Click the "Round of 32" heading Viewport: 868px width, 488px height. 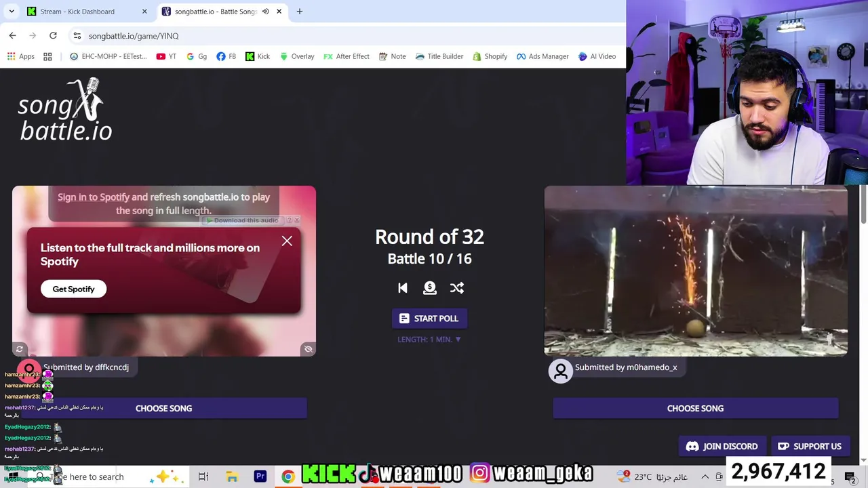click(x=429, y=237)
